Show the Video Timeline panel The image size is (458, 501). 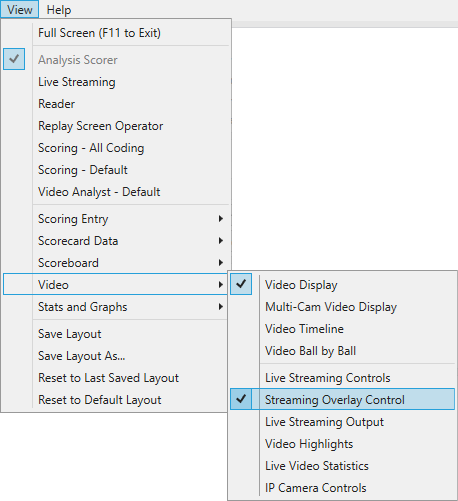[342, 329]
